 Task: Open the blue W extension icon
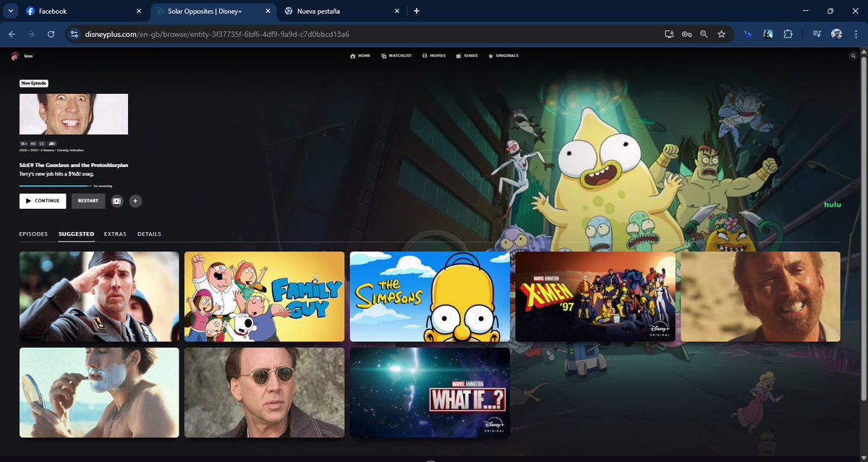coord(748,34)
